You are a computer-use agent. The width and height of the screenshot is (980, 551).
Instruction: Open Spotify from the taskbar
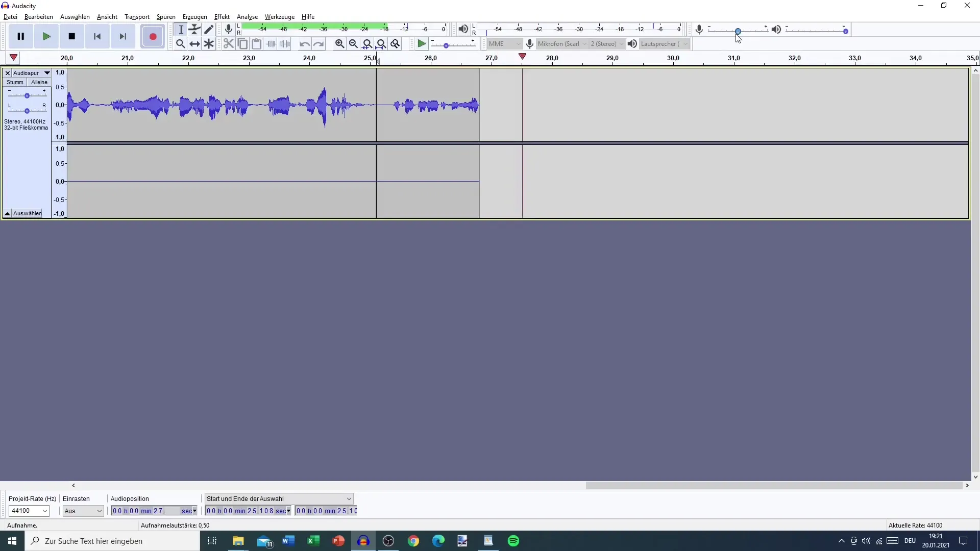click(513, 541)
